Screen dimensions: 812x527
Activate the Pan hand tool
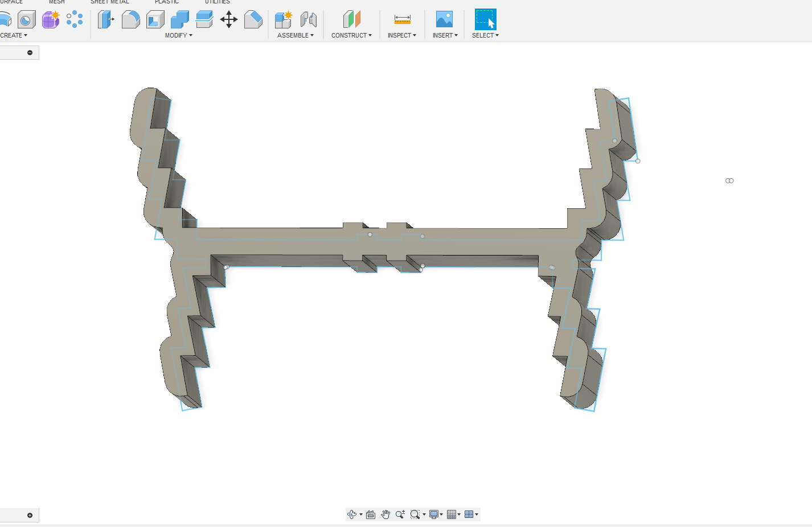point(386,514)
